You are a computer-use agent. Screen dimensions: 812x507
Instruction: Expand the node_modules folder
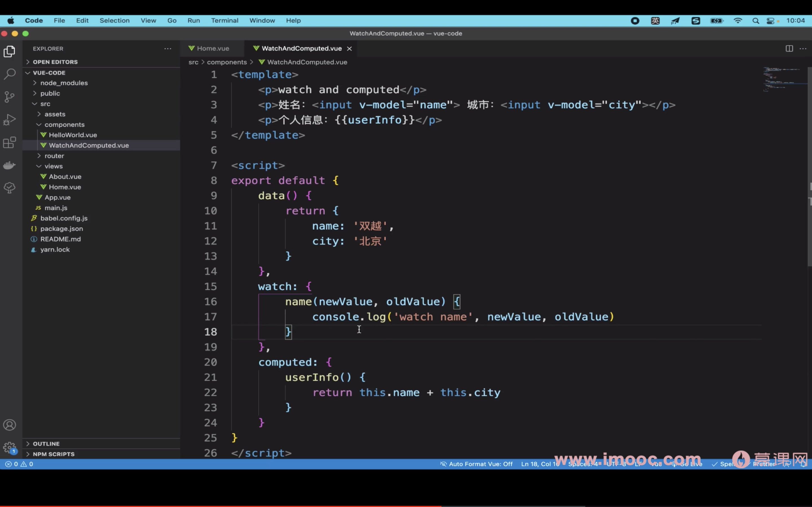[64, 83]
